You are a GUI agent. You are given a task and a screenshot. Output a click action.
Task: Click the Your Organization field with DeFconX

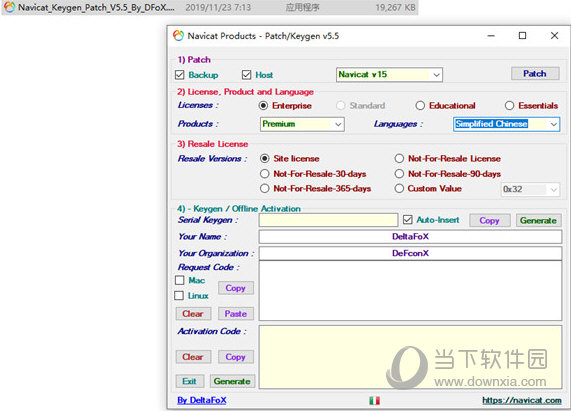click(410, 253)
